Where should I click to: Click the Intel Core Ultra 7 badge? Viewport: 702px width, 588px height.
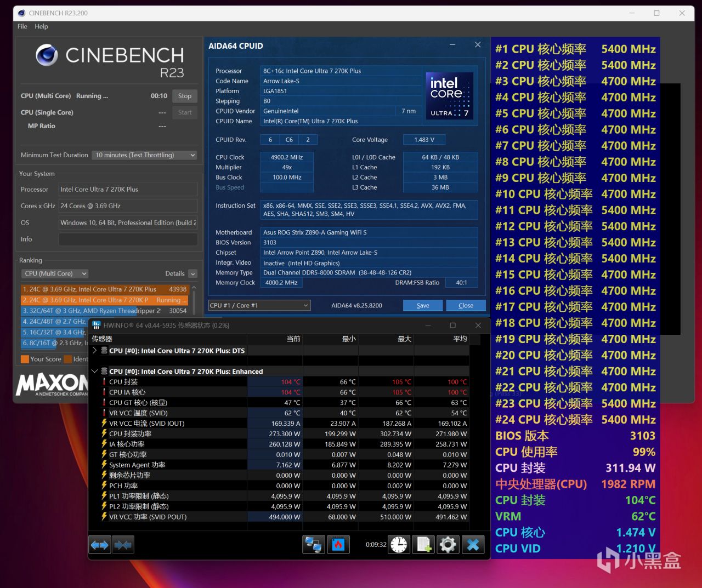point(450,96)
